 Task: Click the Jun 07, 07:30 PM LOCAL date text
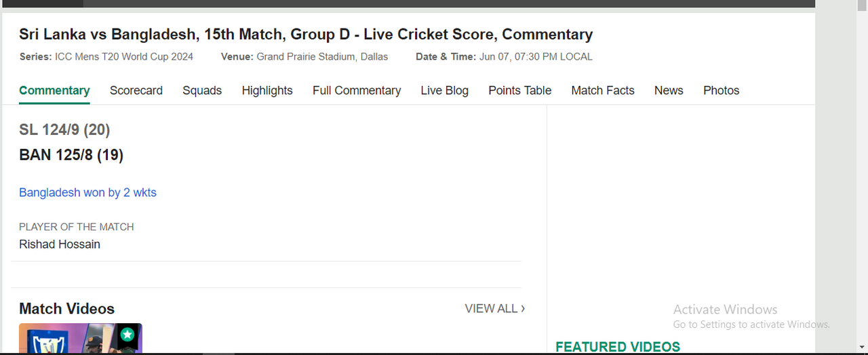pos(536,57)
